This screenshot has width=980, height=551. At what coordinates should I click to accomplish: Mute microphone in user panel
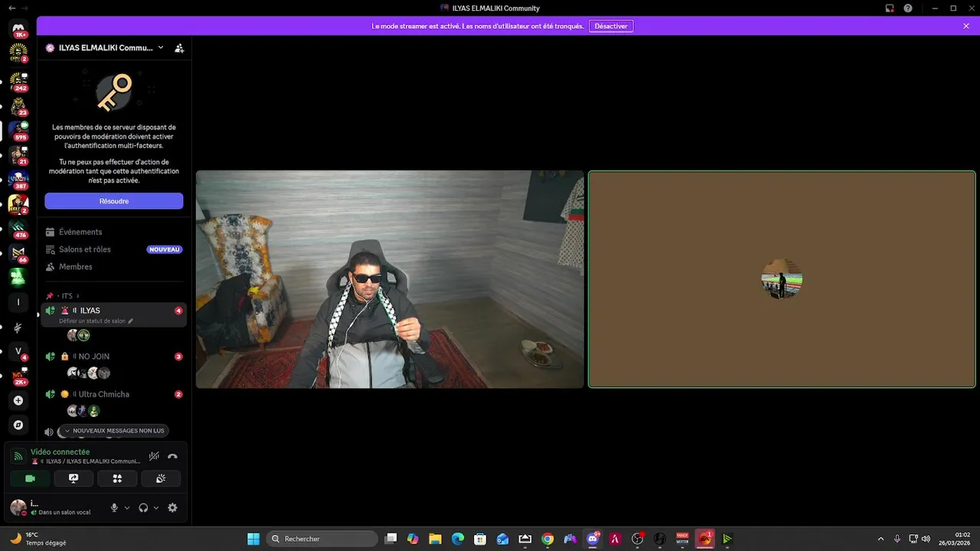point(114,507)
